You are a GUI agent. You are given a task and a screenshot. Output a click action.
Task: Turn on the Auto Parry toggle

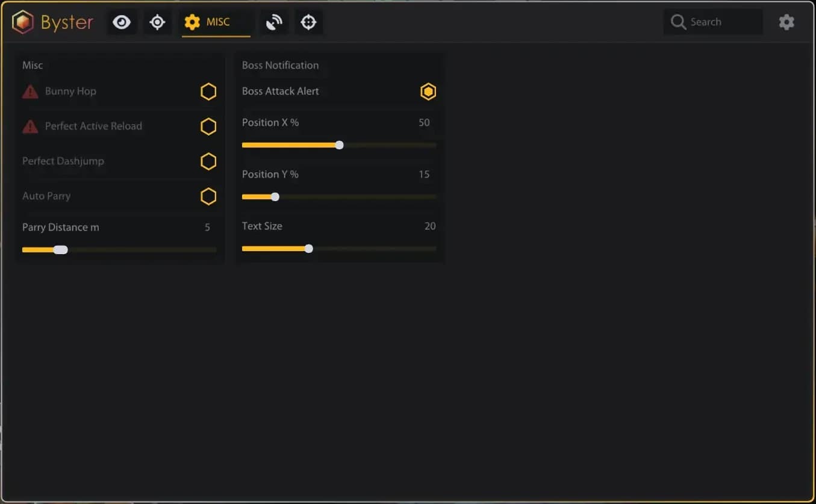pos(208,196)
